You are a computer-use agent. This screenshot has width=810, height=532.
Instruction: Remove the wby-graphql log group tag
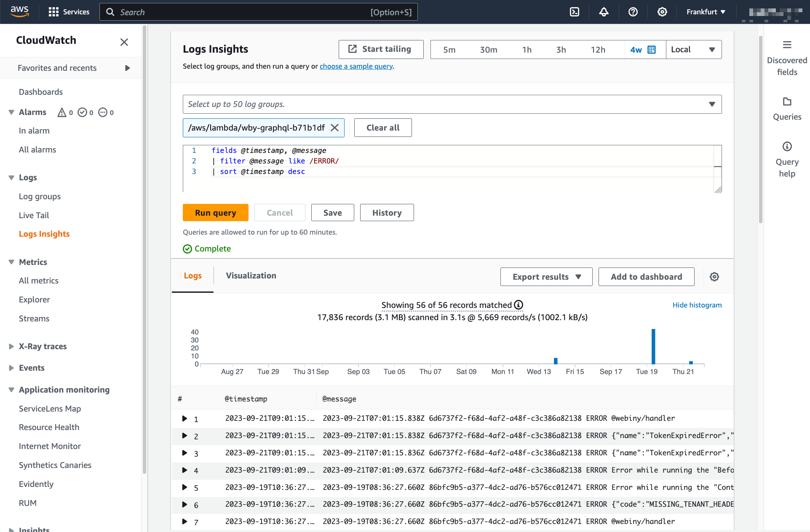(x=335, y=128)
